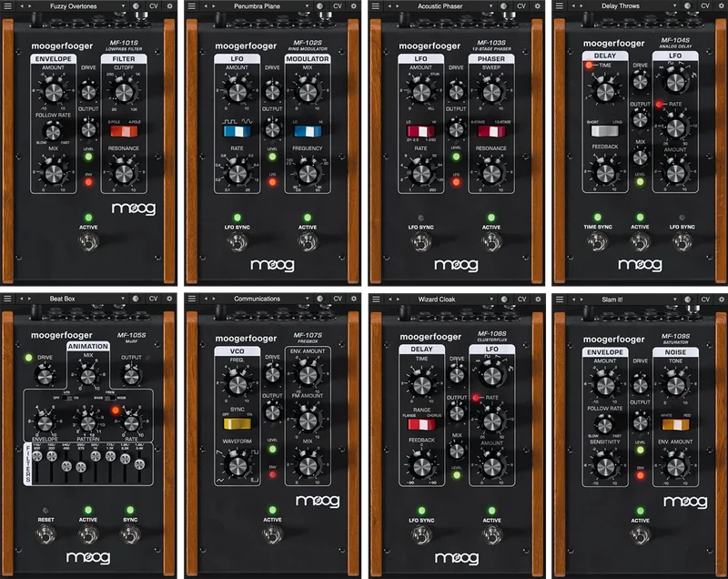Open the hamburger menu in Fuzzy Overtones plugin
Viewport: 728px width, 579px height.
tap(7, 6)
